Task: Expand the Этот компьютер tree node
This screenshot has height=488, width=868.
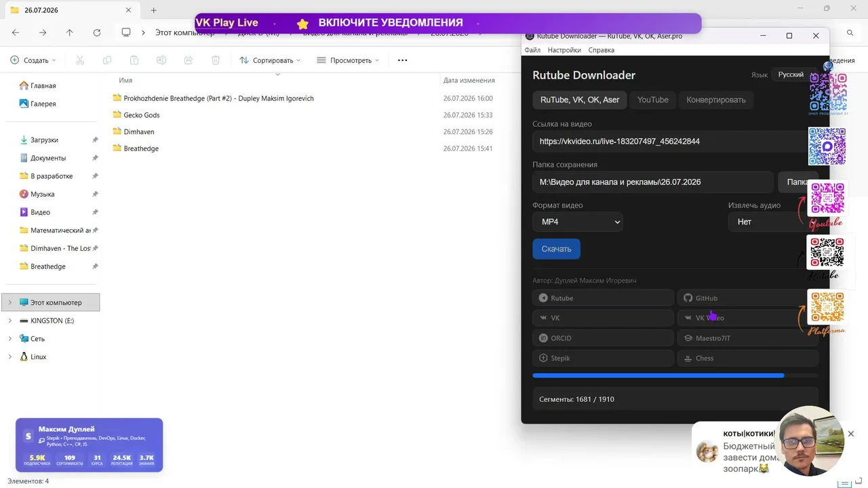Action: click(9, 302)
